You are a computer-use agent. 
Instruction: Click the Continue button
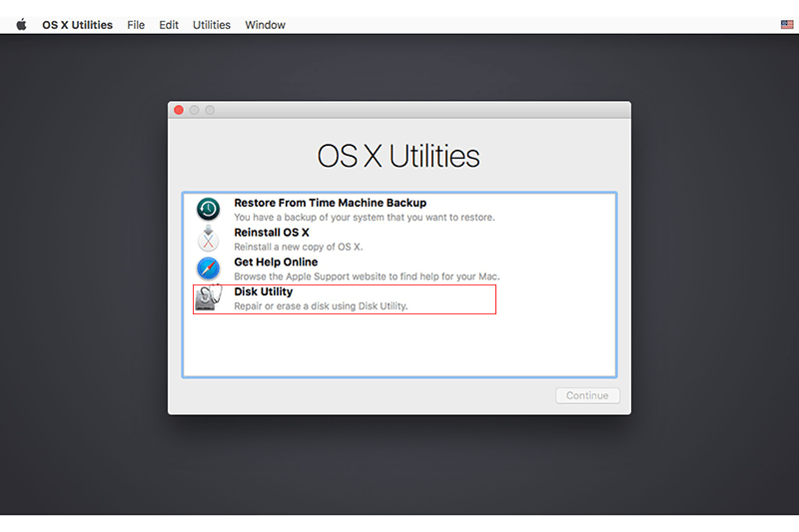(x=587, y=395)
